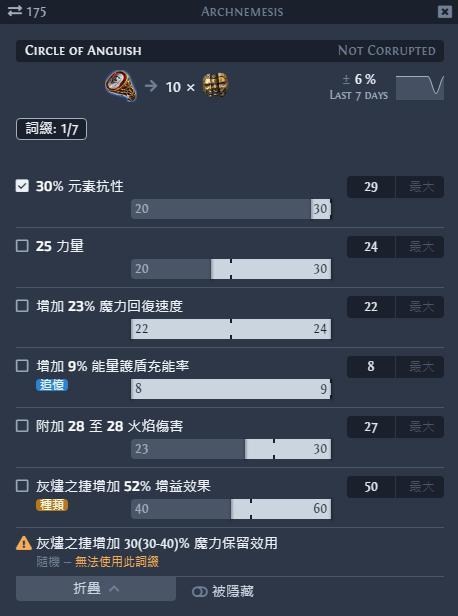Collapse the modifier list with 折疊
The width and height of the screenshot is (458, 616).
tap(96, 588)
